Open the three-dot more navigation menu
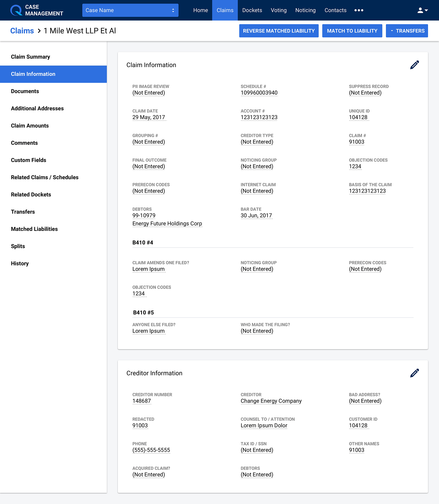439x504 pixels. pyautogui.click(x=359, y=10)
